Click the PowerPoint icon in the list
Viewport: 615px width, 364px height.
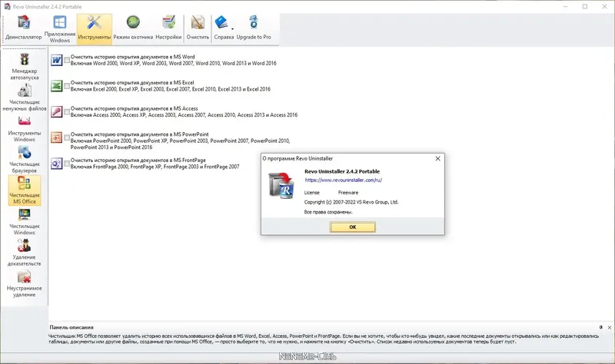[56, 137]
